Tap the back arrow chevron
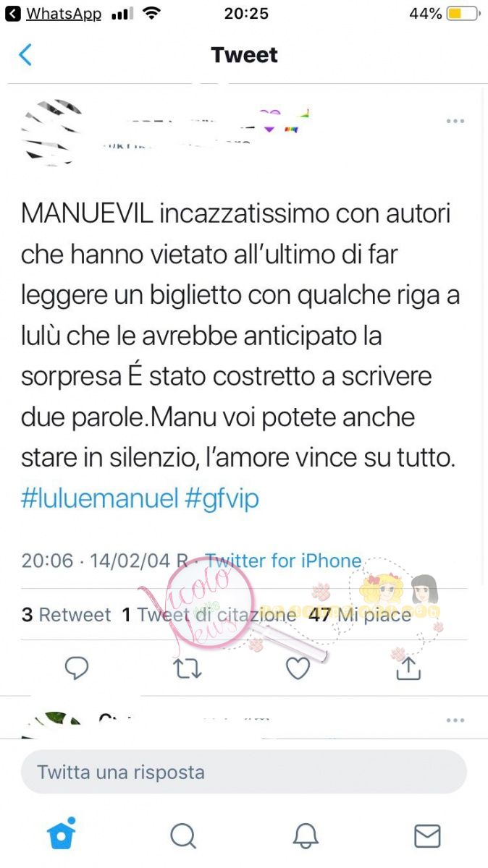Screen dimensions: 488x868 point(25,55)
